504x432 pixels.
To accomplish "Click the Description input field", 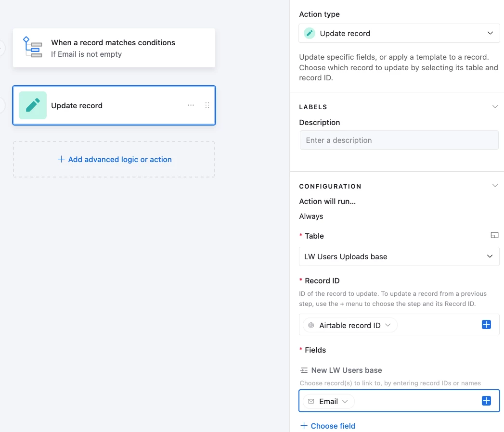I will point(399,140).
